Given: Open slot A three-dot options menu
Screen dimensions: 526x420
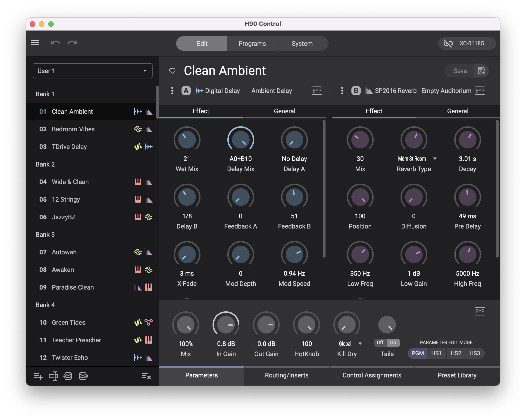Looking at the screenshot, I should point(172,91).
